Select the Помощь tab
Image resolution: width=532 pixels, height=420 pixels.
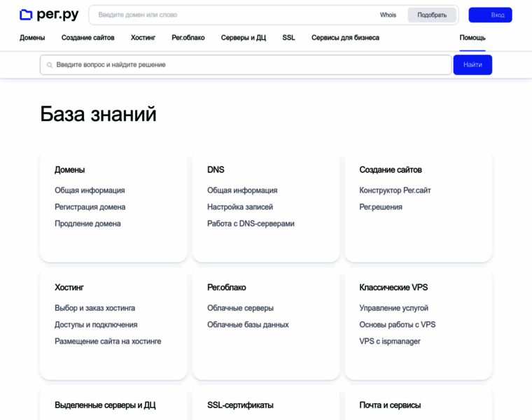(472, 38)
